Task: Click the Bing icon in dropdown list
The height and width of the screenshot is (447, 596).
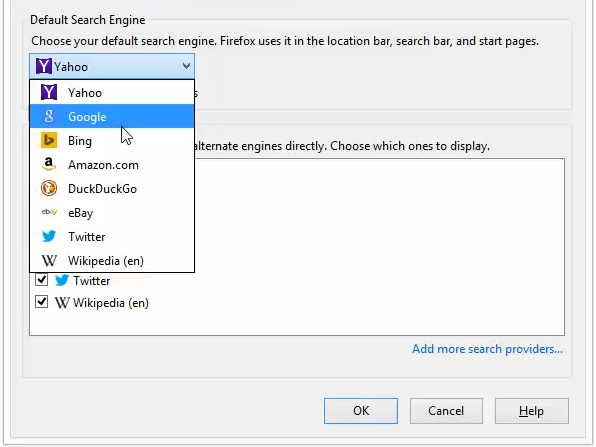Action: coord(49,140)
